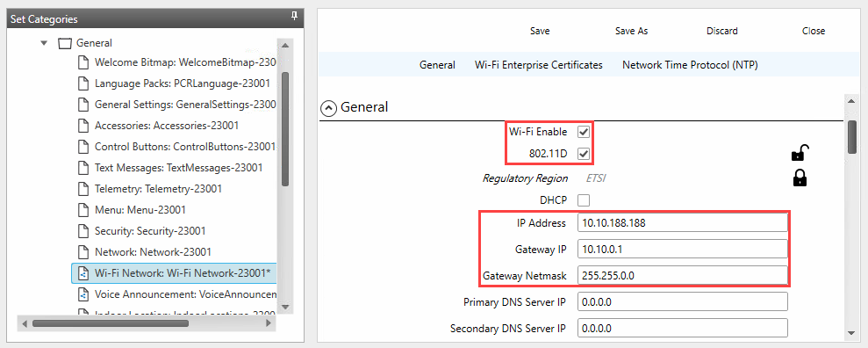
Task: Click the closed padlock icon beside Regulatory Region
Action: (x=800, y=178)
